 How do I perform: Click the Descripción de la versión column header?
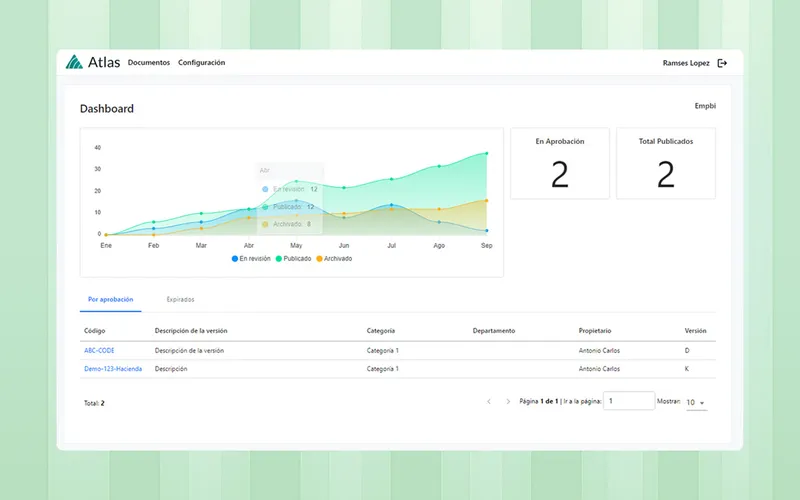coord(191,331)
